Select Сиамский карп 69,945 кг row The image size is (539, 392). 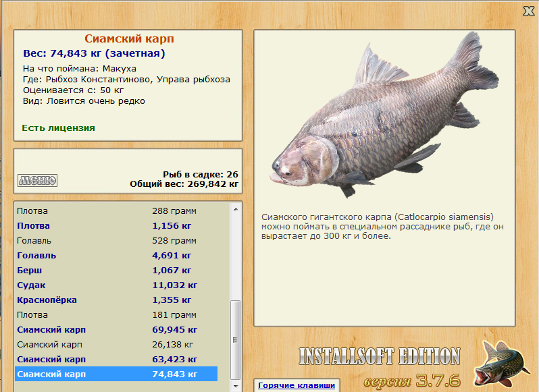coord(117,329)
